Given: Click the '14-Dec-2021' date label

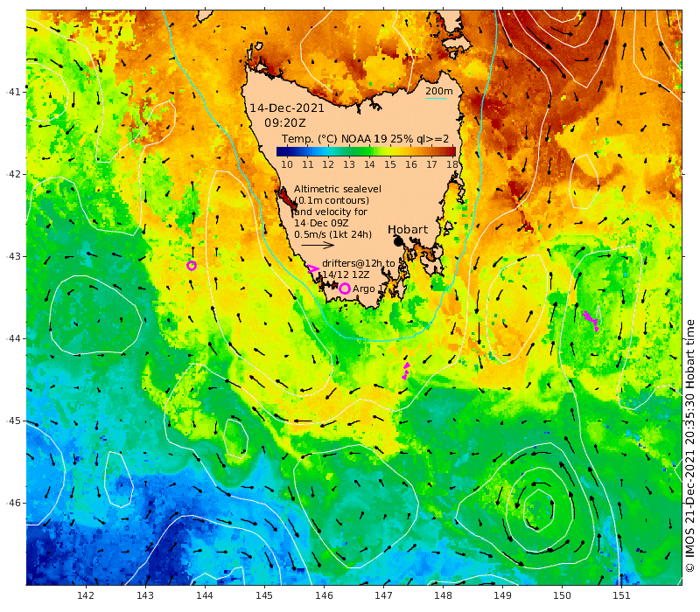Looking at the screenshot, I should tap(287, 108).
